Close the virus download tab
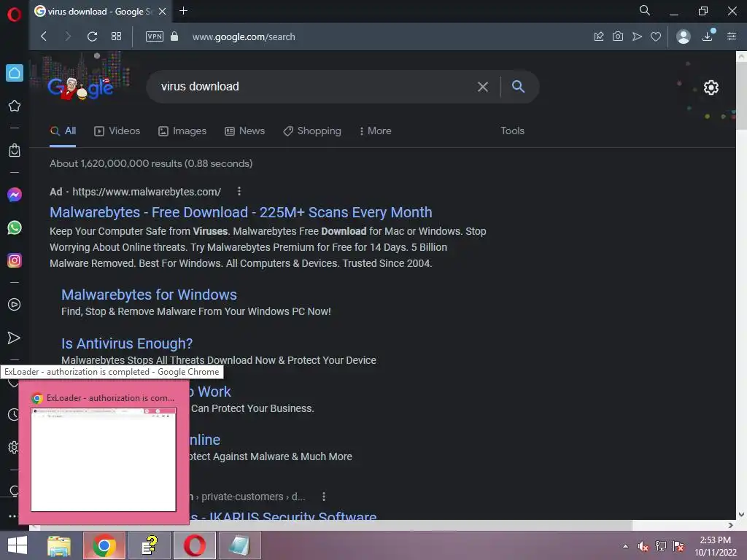This screenshot has width=747, height=560. [163, 11]
